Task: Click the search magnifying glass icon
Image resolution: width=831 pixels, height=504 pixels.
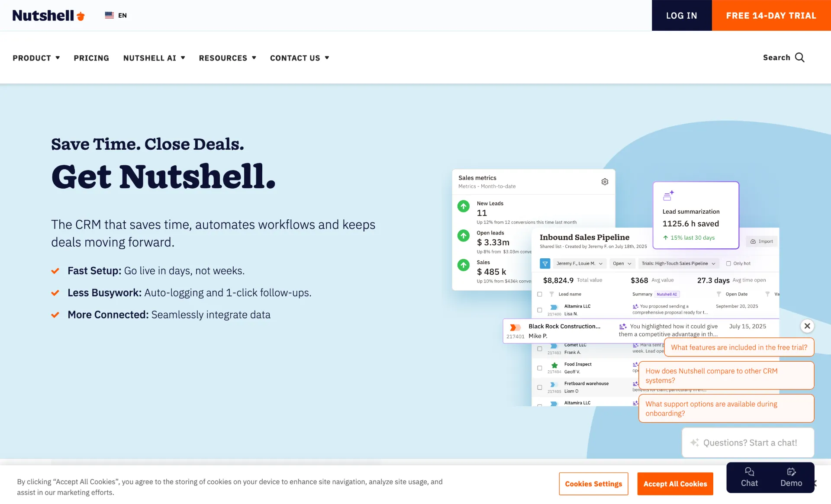Action: pos(800,58)
